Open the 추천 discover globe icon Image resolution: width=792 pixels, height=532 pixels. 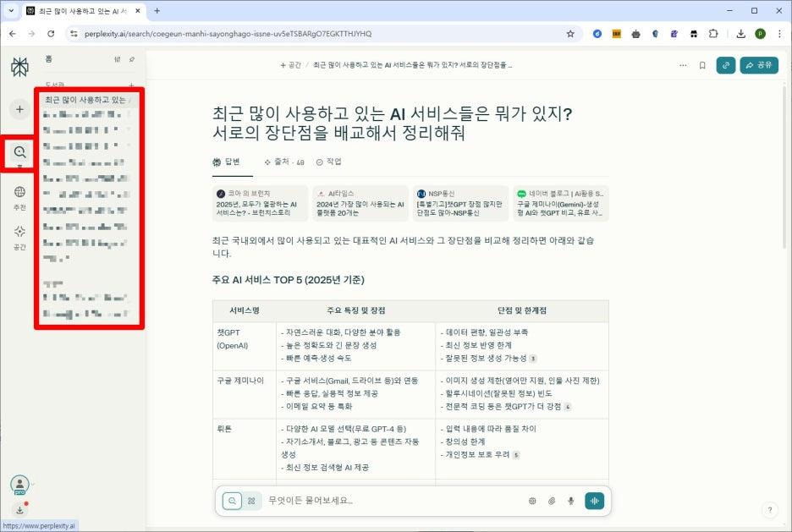pos(19,192)
